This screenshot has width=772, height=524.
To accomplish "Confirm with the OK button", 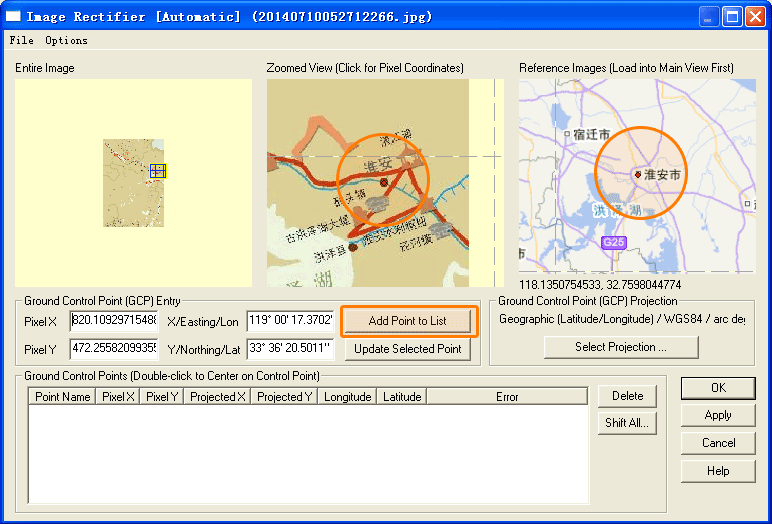I will coord(718,388).
